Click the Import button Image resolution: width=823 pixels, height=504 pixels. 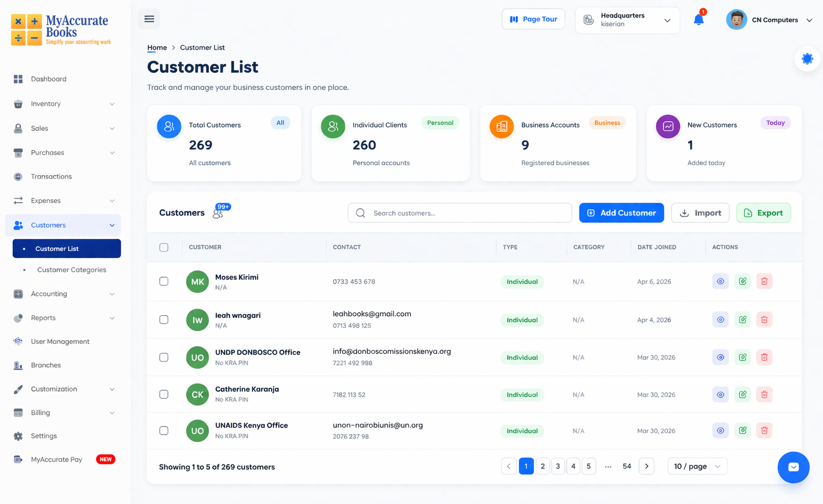click(700, 213)
